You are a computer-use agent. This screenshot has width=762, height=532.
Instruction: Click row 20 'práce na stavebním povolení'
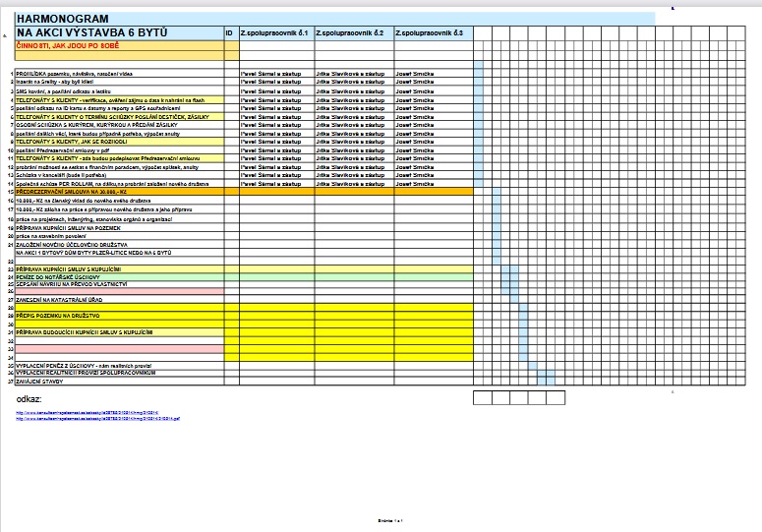[120, 236]
